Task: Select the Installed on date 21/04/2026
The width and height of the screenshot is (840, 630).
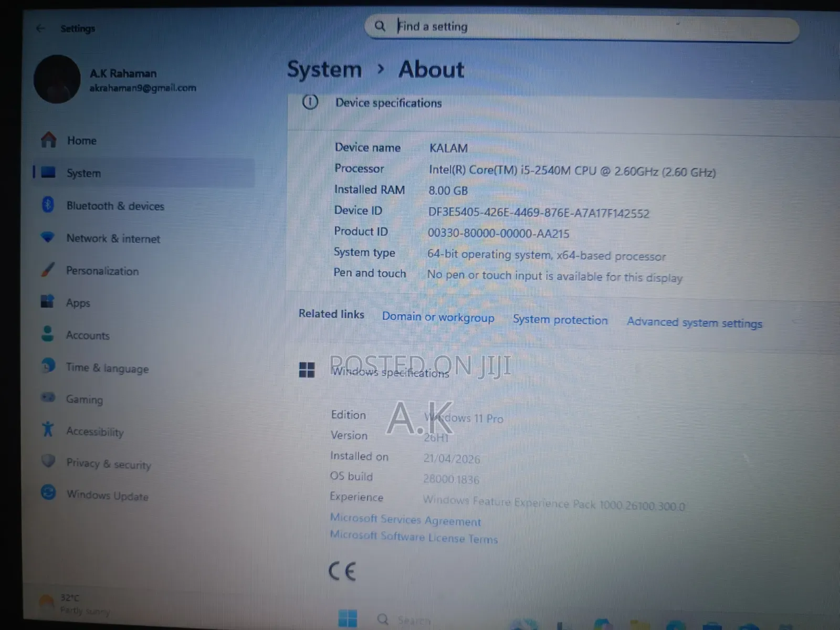Action: pos(451,459)
